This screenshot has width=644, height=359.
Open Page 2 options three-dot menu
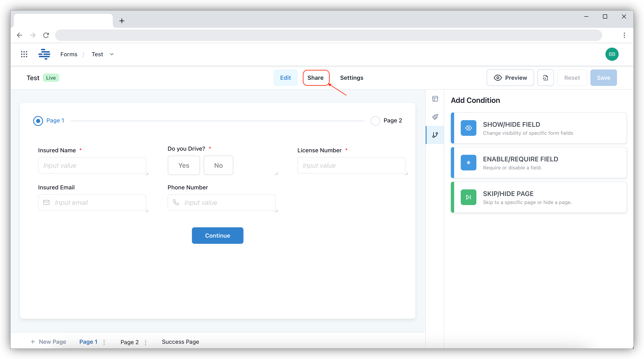146,342
